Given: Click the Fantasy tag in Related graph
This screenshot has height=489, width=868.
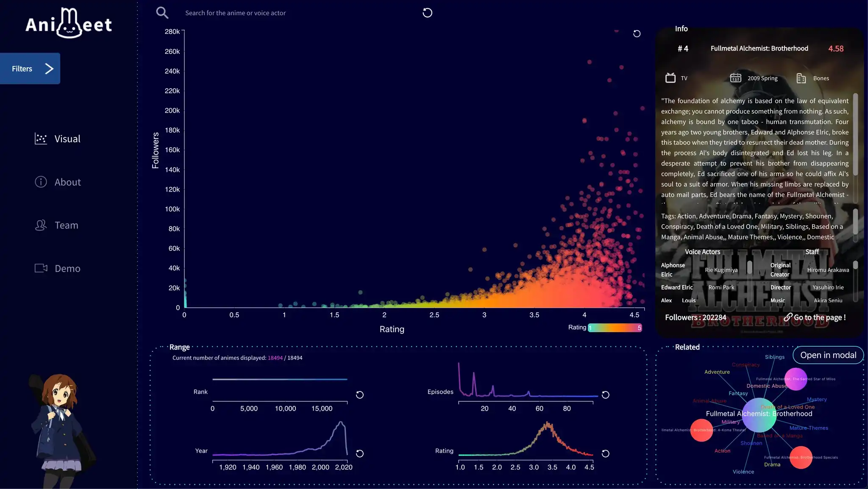Looking at the screenshot, I should (738, 394).
